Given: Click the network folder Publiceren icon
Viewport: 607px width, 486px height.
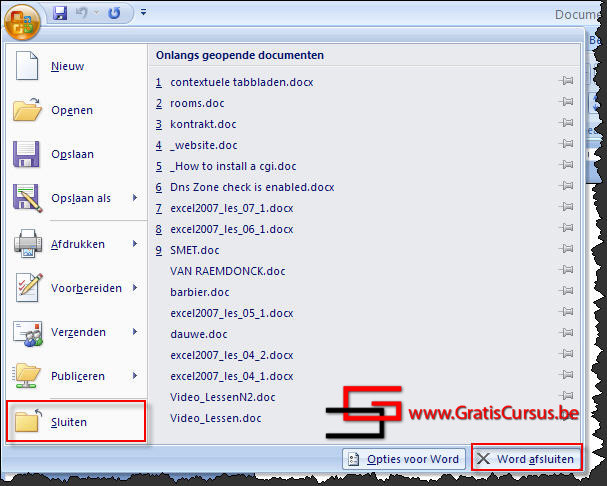Looking at the screenshot, I should tap(26, 376).
